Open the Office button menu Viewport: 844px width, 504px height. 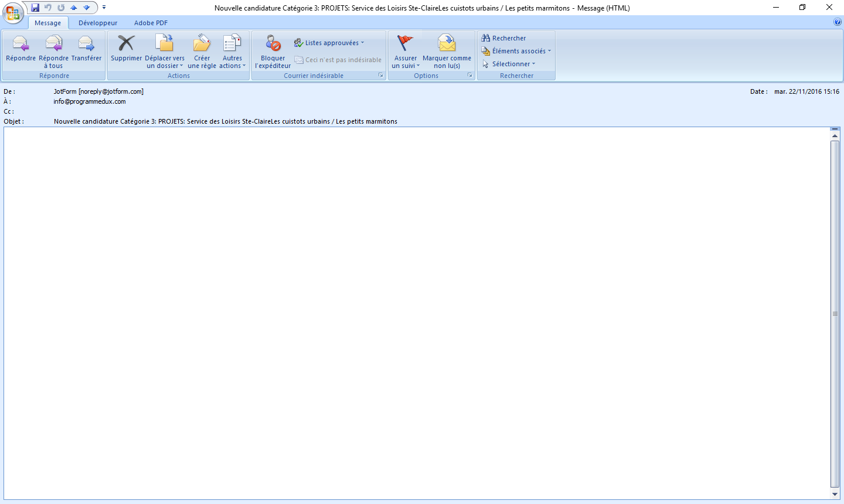click(x=13, y=12)
